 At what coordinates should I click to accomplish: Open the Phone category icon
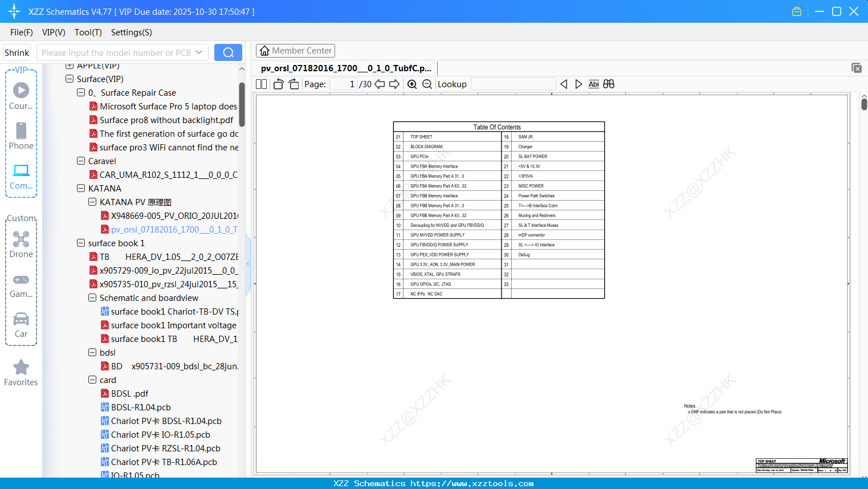tap(21, 136)
